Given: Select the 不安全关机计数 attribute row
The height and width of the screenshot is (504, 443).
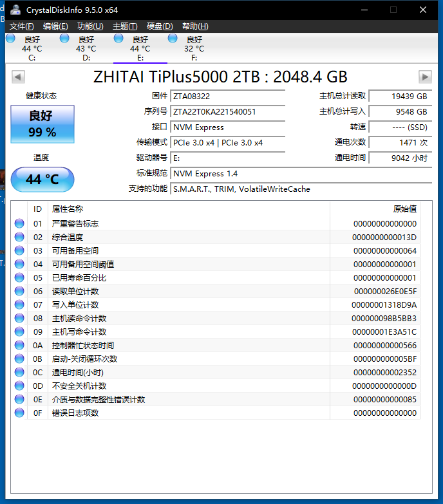Looking at the screenshot, I should 216,386.
